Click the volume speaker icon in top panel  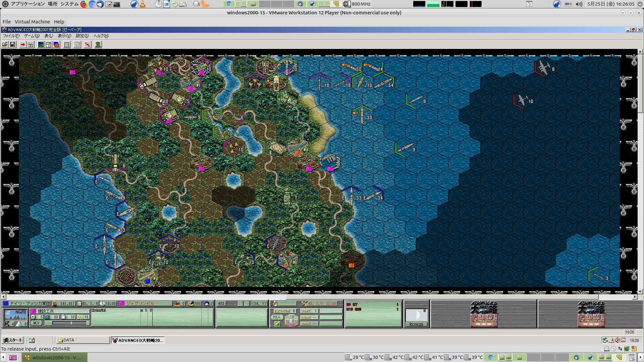coord(579,4)
